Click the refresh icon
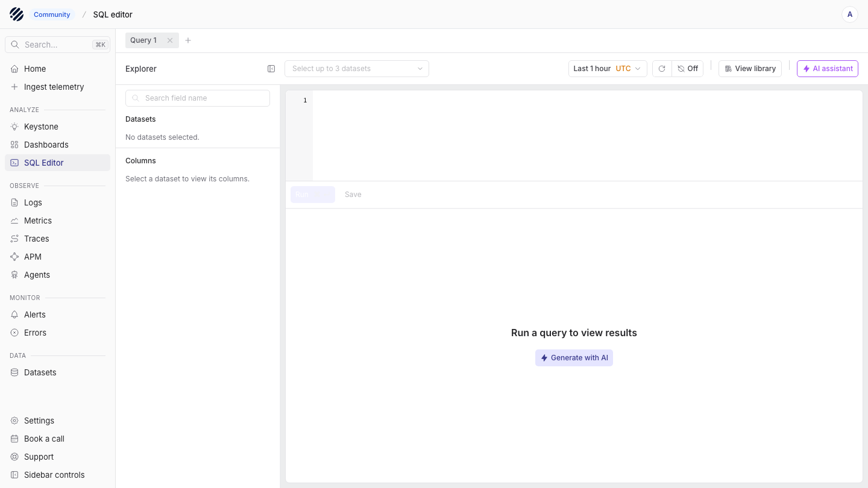The width and height of the screenshot is (868, 488). tap(662, 69)
